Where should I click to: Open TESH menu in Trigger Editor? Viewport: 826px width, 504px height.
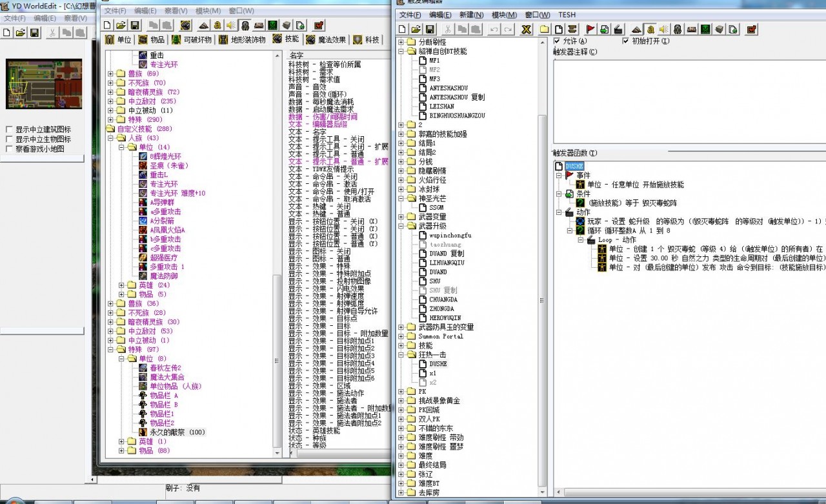[x=567, y=15]
